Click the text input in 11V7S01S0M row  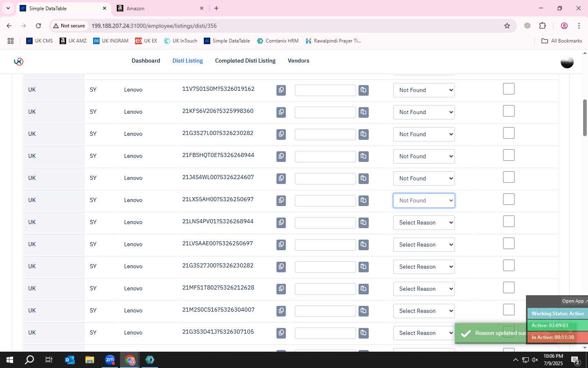point(325,90)
